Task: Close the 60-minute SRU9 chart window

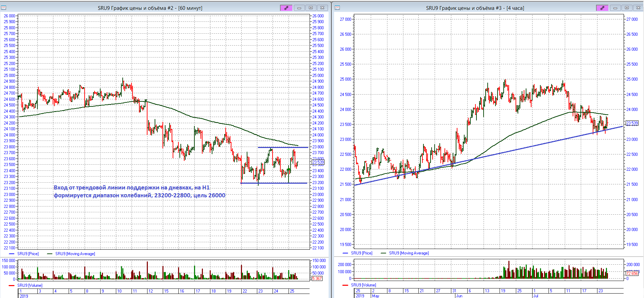Action: pyautogui.click(x=322, y=8)
